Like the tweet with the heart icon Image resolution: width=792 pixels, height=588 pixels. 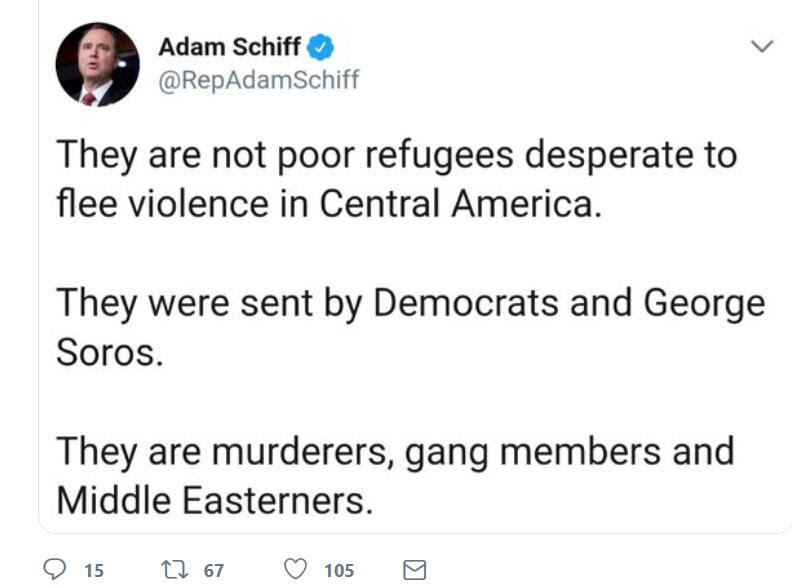tap(295, 569)
